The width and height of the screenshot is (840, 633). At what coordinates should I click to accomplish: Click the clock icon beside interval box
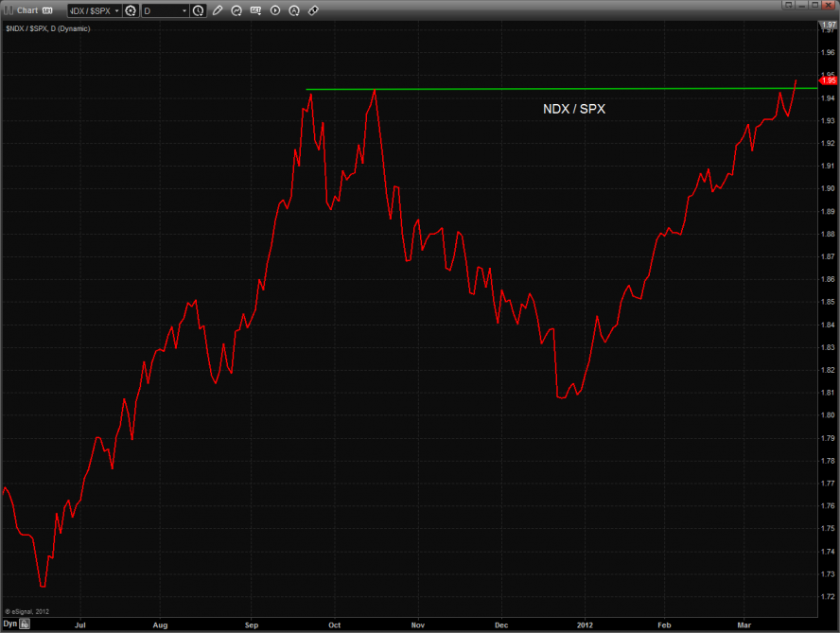tap(198, 10)
